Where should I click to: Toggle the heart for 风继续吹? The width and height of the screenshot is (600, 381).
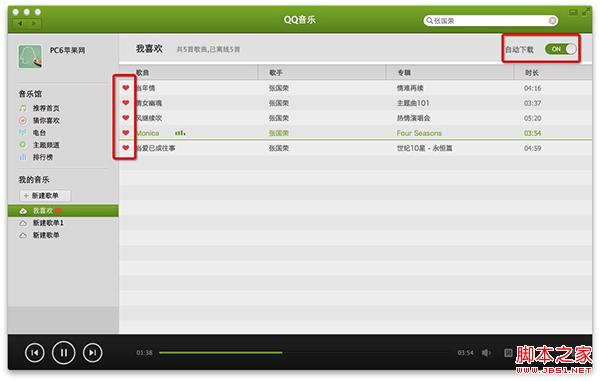126,118
